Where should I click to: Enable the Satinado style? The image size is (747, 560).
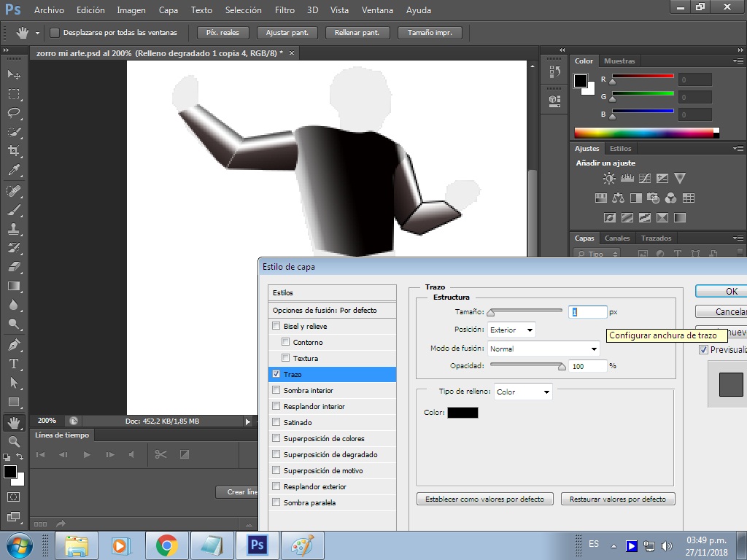(x=276, y=422)
